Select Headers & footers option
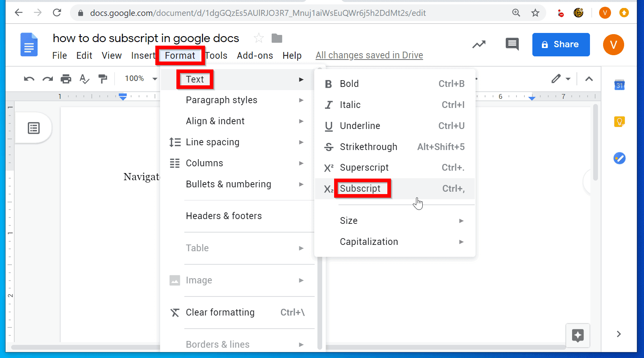The height and width of the screenshot is (358, 644). pyautogui.click(x=237, y=216)
